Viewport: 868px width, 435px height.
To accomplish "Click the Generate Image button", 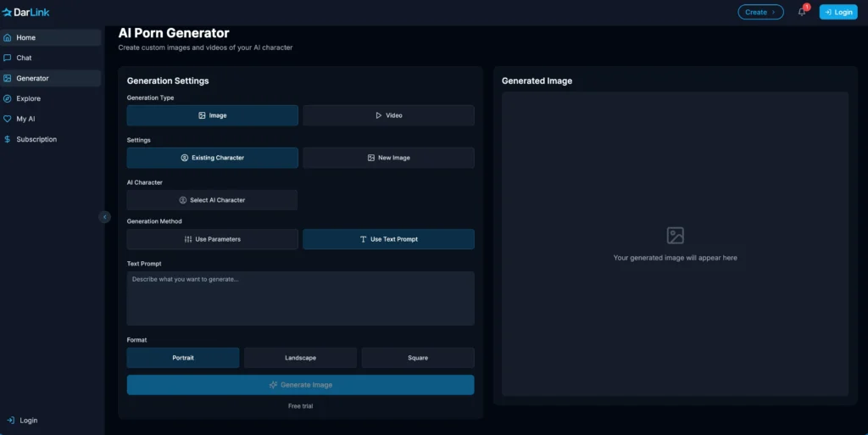I will 301,385.
